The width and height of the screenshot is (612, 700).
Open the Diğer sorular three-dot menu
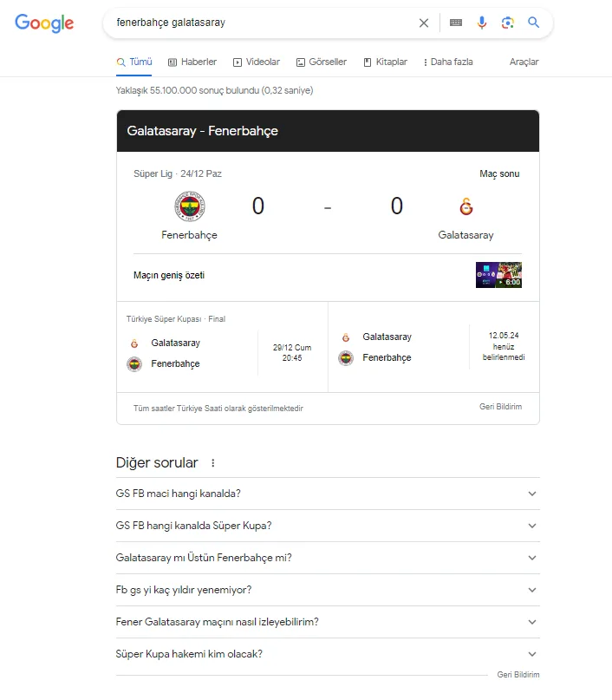[x=212, y=463]
